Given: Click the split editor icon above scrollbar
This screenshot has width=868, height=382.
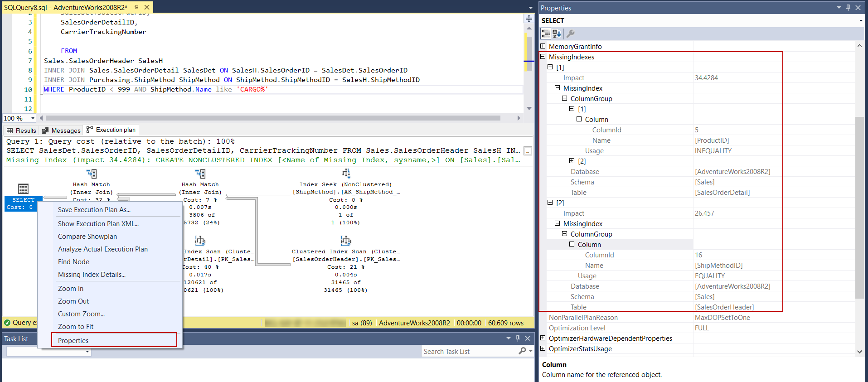Looking at the screenshot, I should pyautogui.click(x=529, y=19).
